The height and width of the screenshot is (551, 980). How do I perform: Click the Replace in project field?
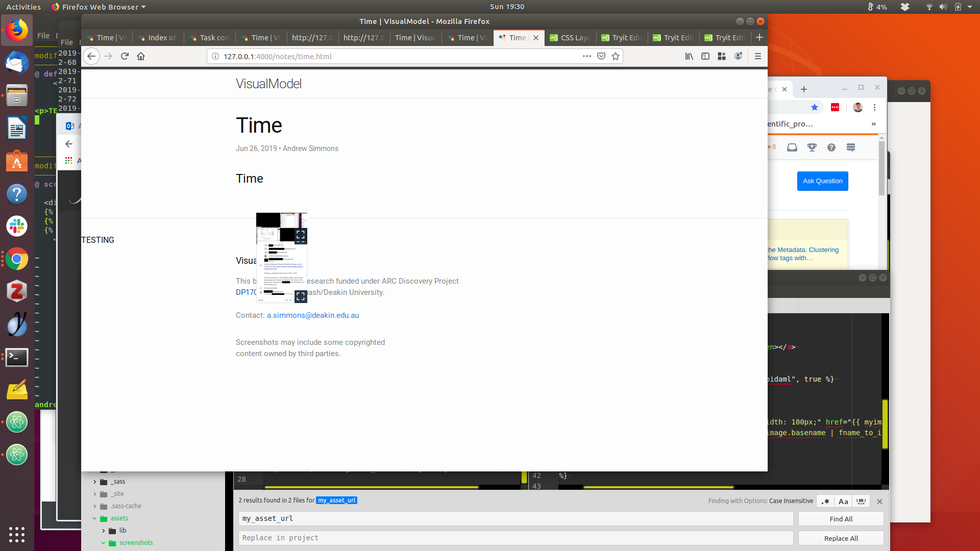(516, 538)
